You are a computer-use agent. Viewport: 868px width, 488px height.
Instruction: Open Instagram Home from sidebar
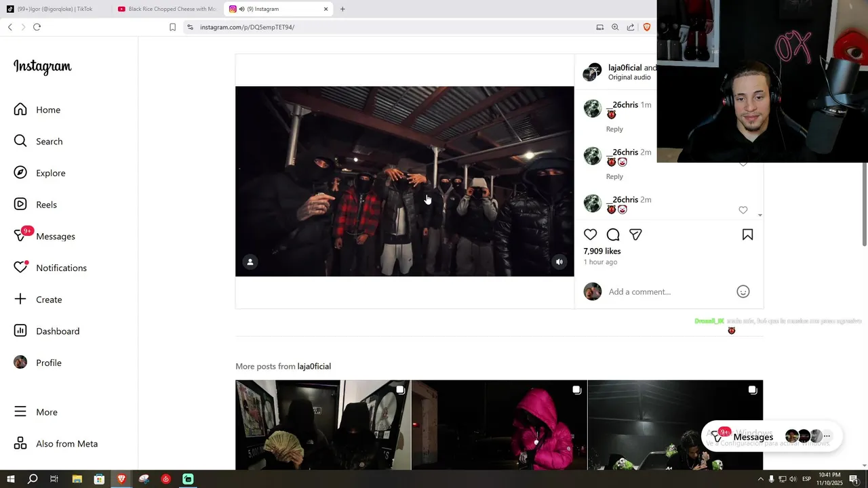pyautogui.click(x=37, y=110)
